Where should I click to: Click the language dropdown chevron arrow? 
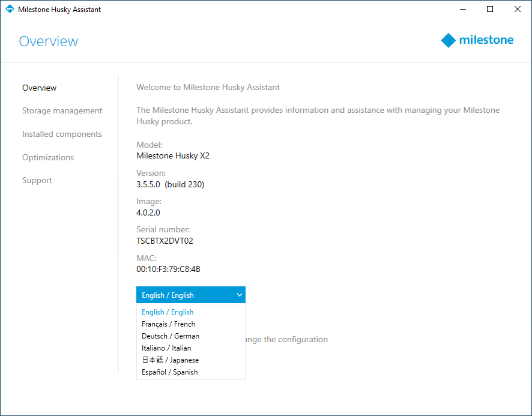click(239, 295)
